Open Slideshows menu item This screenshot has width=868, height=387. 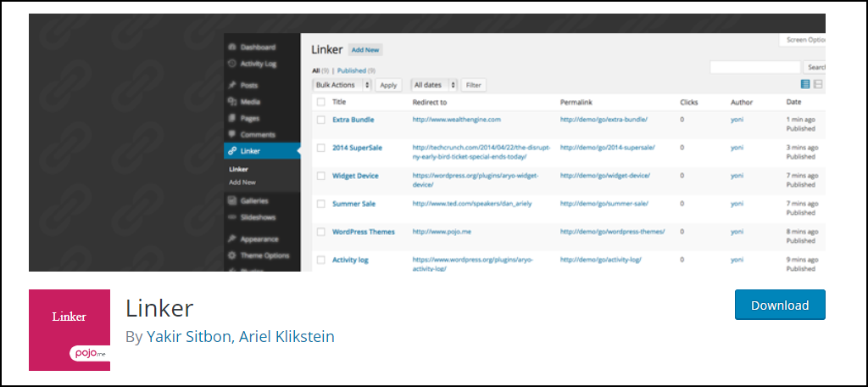coord(258,217)
